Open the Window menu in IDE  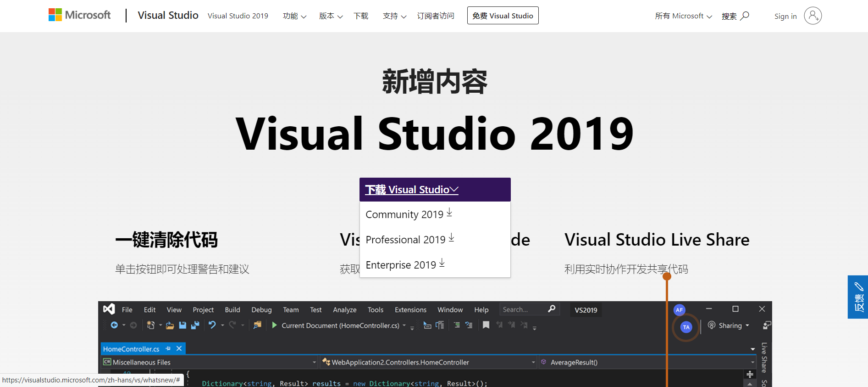coord(450,309)
